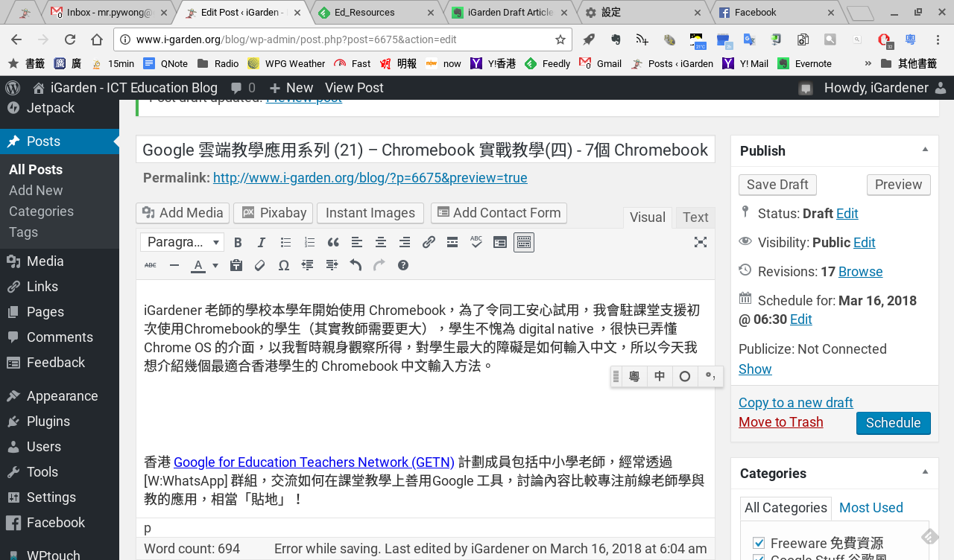
Task: Toggle bold formatting in editor toolbar
Action: 238,242
